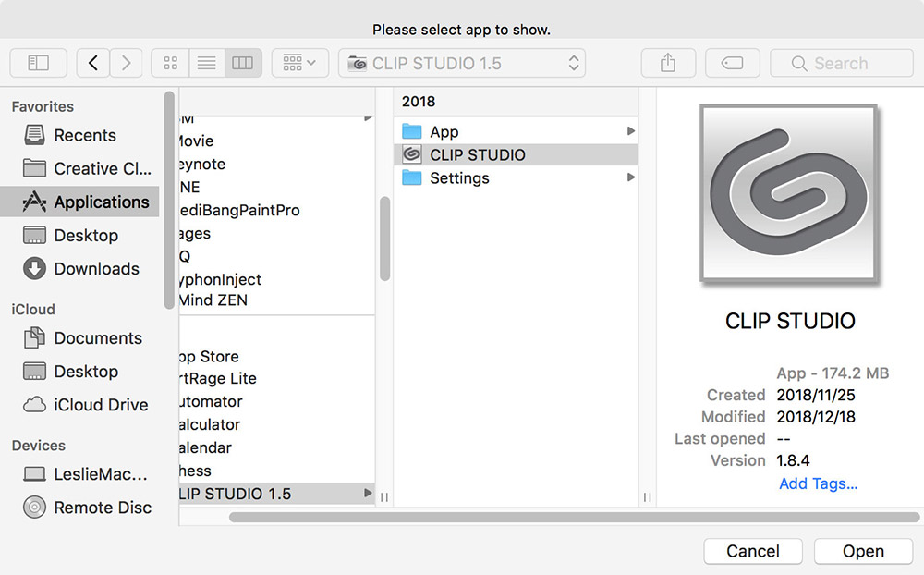Expand the Settings folder arrow
This screenshot has width=924, height=575.
[630, 177]
